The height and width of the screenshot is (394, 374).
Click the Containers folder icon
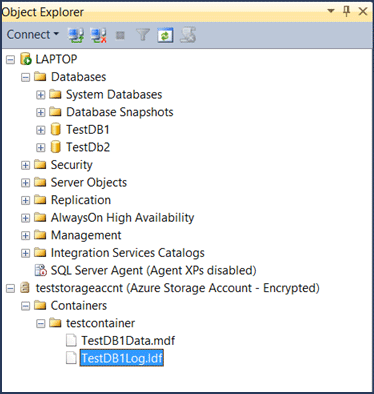(x=40, y=305)
